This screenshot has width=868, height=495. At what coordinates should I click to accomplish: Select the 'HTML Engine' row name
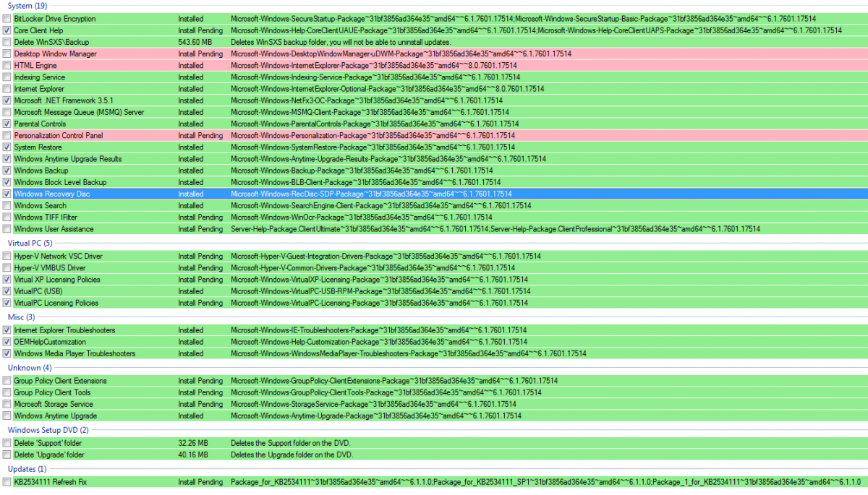pos(35,66)
